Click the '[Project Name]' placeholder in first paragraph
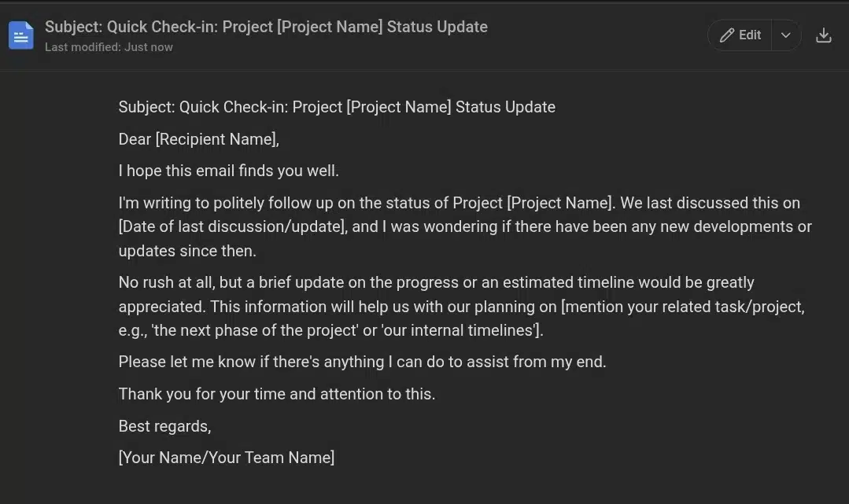This screenshot has width=849, height=504. pyautogui.click(x=560, y=203)
